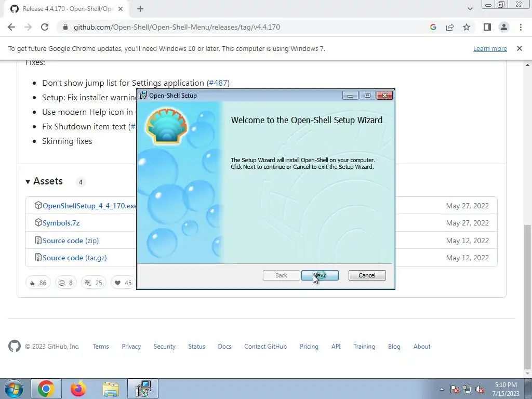Download Source code (zip)
Viewport: 532px width, 399px height.
pyautogui.click(x=71, y=241)
